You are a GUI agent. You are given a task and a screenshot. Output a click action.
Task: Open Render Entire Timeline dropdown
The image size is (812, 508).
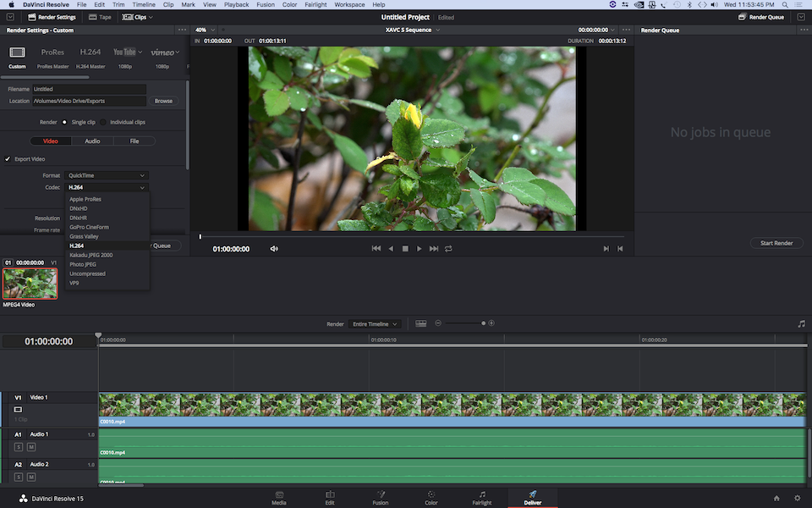tap(375, 324)
